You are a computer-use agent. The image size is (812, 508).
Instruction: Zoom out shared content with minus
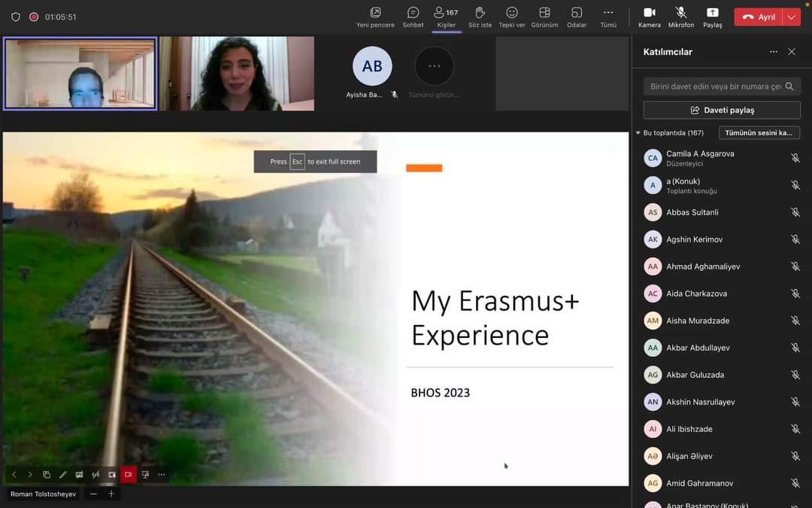(93, 494)
